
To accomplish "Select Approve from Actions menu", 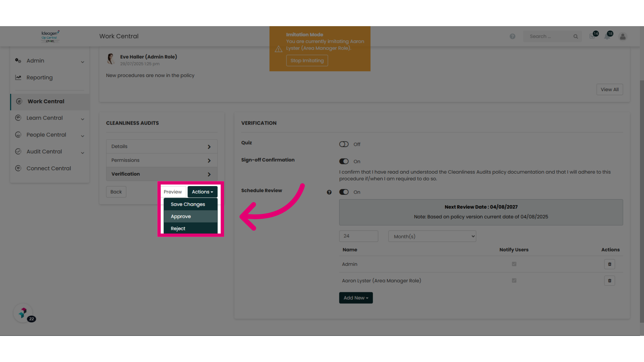I will pyautogui.click(x=191, y=216).
